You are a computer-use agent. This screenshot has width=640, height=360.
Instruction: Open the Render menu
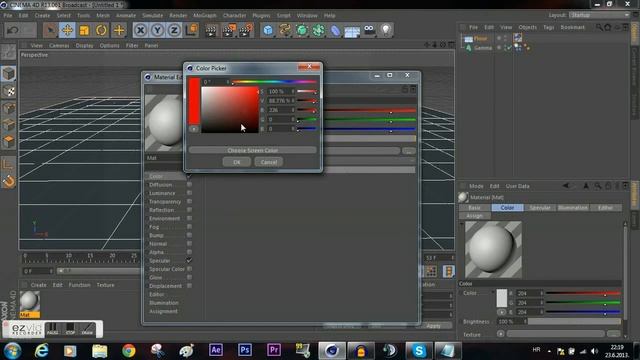click(178, 16)
